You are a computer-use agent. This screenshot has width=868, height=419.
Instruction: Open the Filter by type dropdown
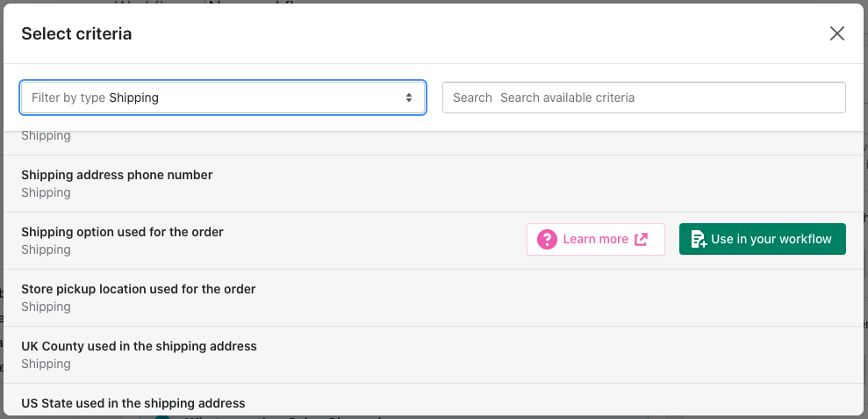click(x=223, y=98)
